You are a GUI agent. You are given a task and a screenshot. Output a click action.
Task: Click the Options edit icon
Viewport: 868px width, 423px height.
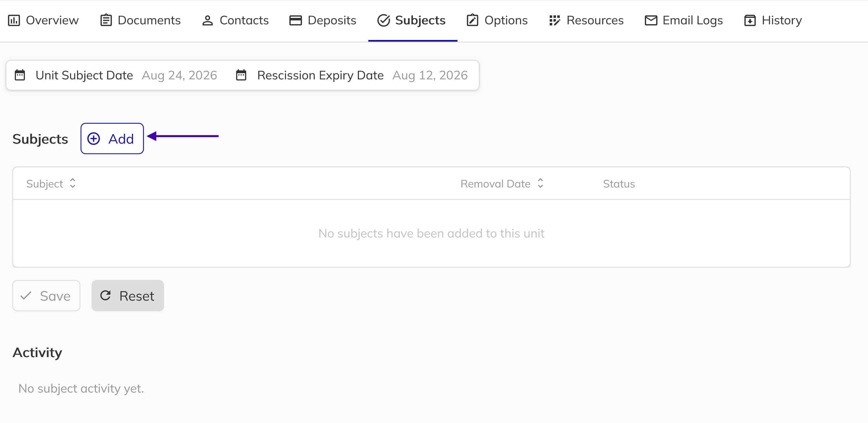[x=472, y=20]
